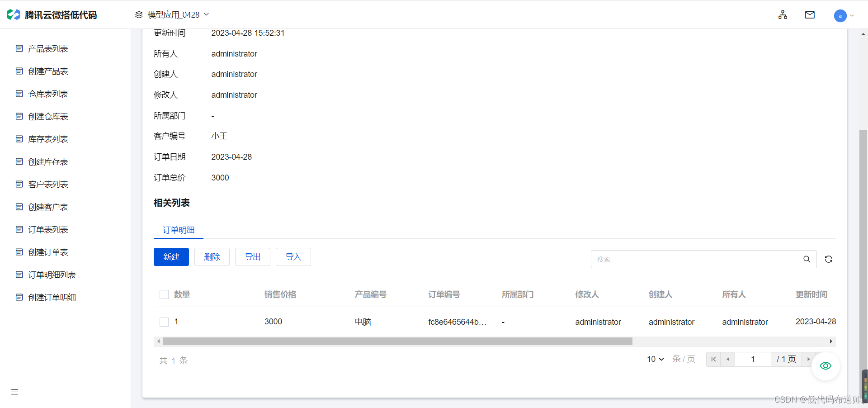Click the Tencent Weida low-code logo
This screenshot has height=408, width=868.
pyautogui.click(x=52, y=15)
